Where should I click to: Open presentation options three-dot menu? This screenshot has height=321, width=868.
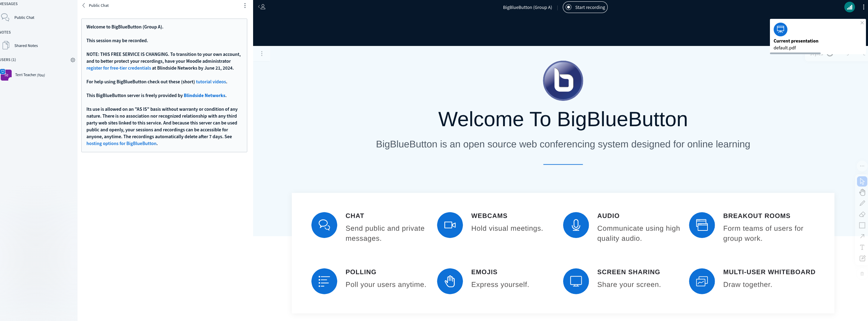pos(262,53)
